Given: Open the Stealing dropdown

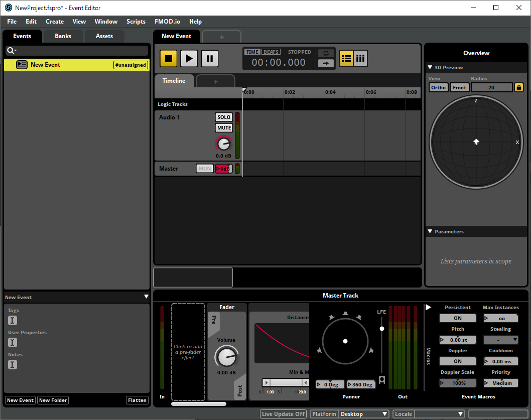Looking at the screenshot, I should [x=500, y=340].
